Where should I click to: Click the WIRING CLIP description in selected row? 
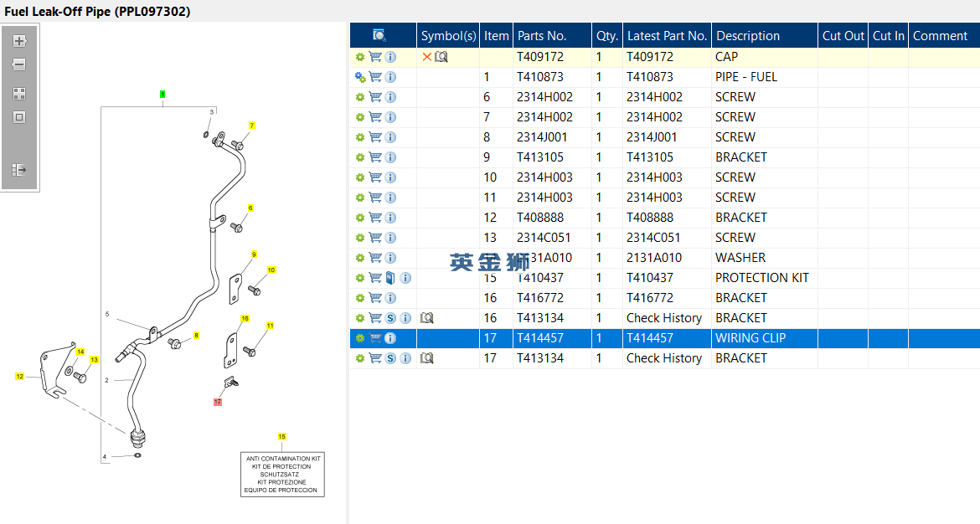click(750, 338)
